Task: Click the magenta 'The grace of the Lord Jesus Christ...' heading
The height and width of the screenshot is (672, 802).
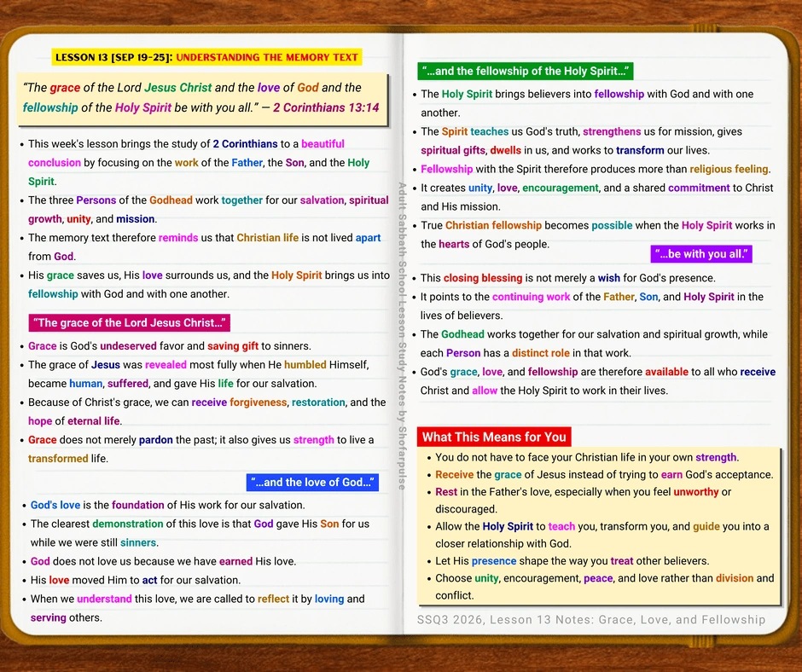Action: [130, 322]
